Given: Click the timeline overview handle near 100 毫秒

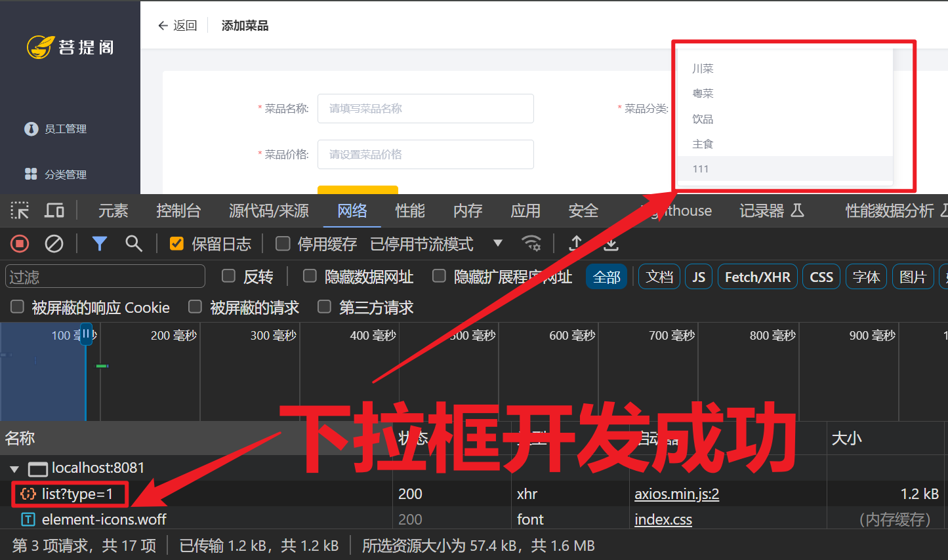Looking at the screenshot, I should (86, 334).
